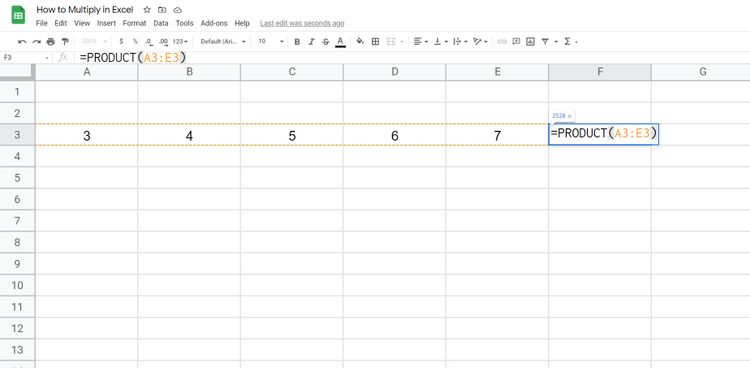The width and height of the screenshot is (750, 368).
Task: Open text wrapping dropdown
Action: tap(460, 42)
